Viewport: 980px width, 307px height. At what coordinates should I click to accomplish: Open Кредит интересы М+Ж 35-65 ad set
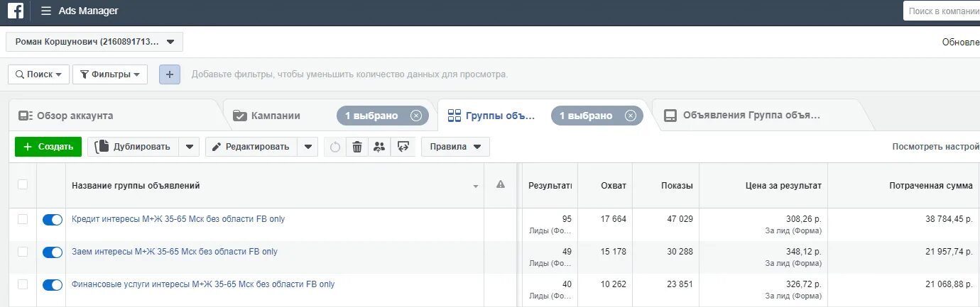pos(178,219)
